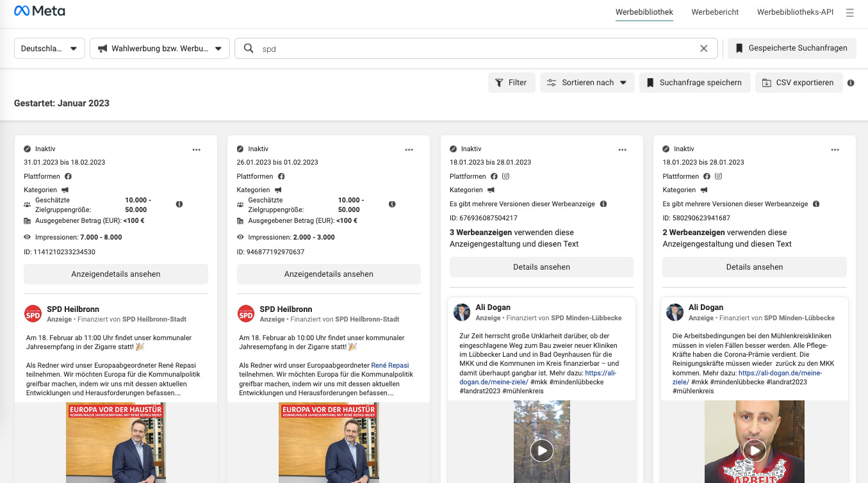868x483 pixels.
Task: Click 'Impressionen: 2.000 - 3.000' text
Action: tap(291, 237)
